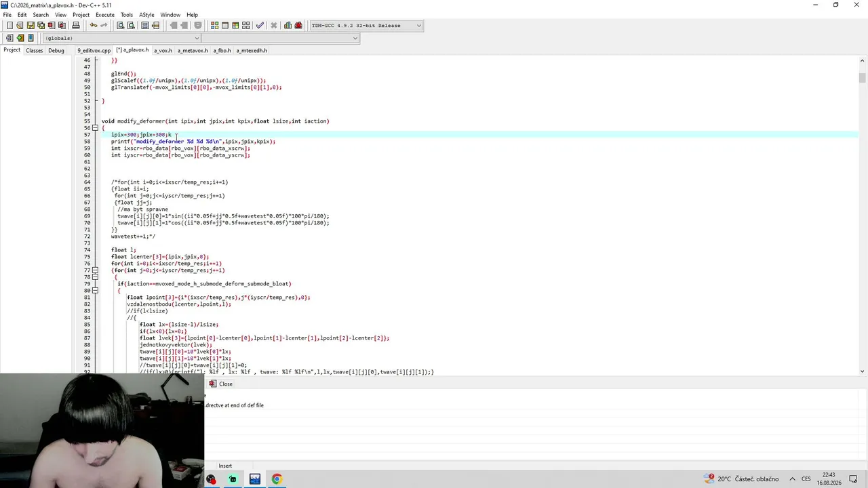The image size is (868, 488).
Task: Click the Replace toolbar icon
Action: tap(131, 26)
